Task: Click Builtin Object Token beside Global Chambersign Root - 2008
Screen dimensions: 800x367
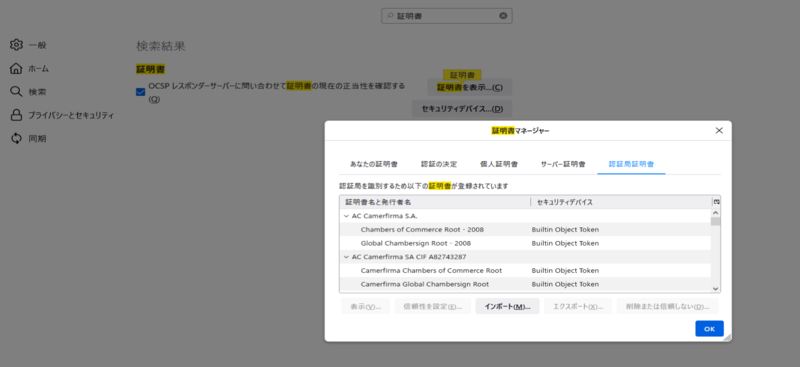Action: click(565, 243)
